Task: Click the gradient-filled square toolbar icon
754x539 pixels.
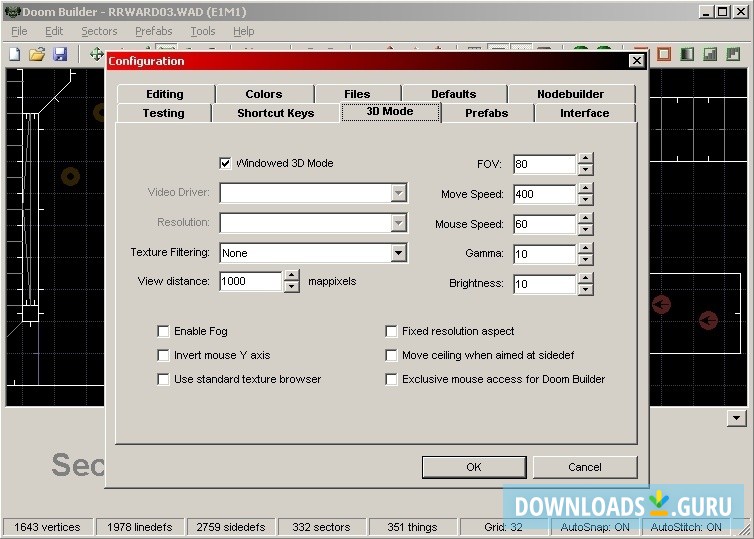Action: click(x=687, y=54)
